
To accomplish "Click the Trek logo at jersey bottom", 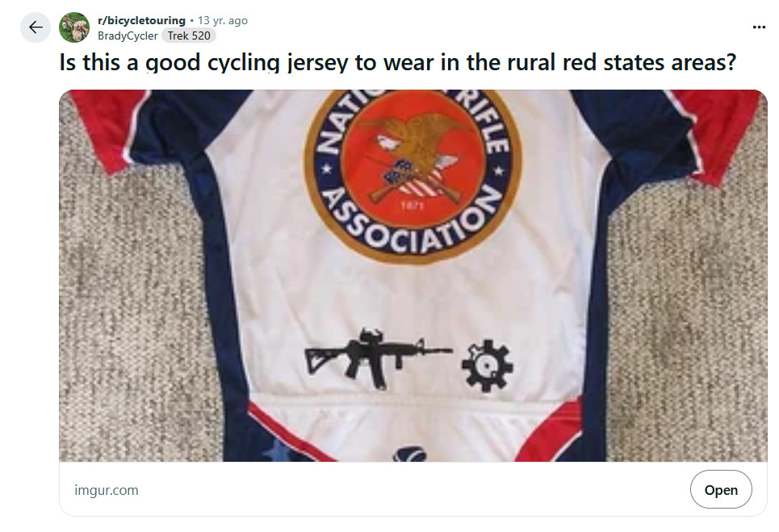I will pyautogui.click(x=411, y=454).
